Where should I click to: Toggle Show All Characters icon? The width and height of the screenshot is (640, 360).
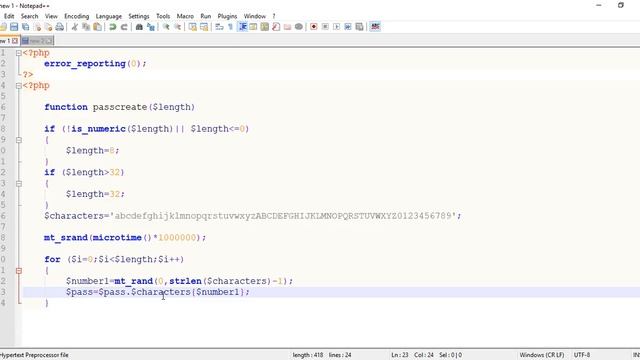(231, 27)
